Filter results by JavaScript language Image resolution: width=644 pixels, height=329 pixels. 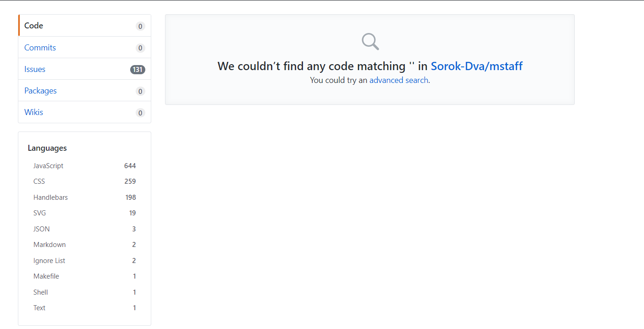pyautogui.click(x=85, y=166)
